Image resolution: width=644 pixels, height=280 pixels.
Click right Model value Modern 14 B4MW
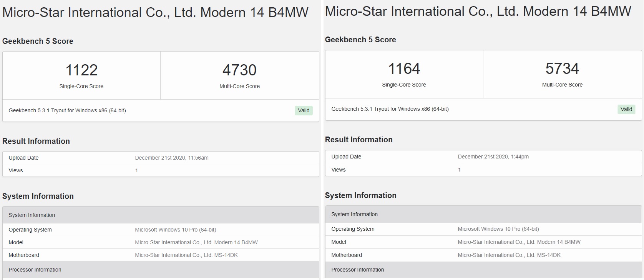pyautogui.click(x=519, y=242)
